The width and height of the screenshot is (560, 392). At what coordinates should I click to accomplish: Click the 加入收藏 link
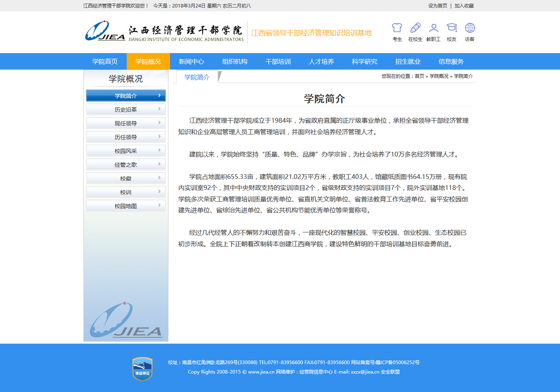tap(464, 6)
